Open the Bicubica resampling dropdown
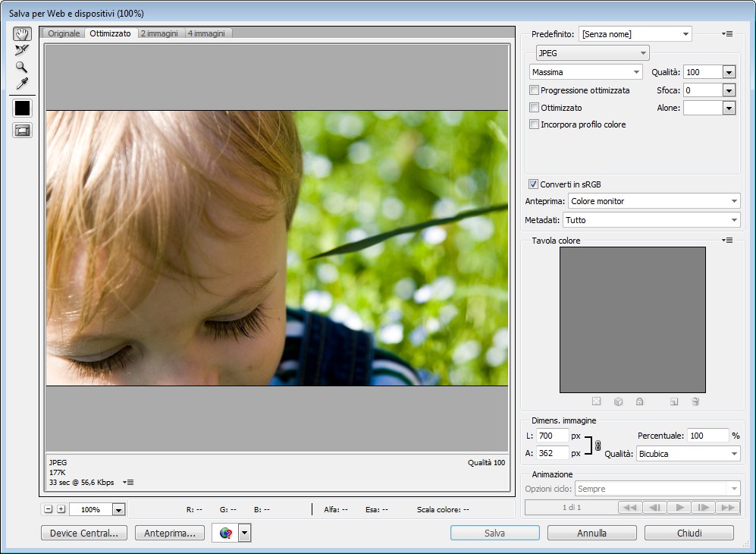Screen dimensions: 756x554 [x=689, y=454]
